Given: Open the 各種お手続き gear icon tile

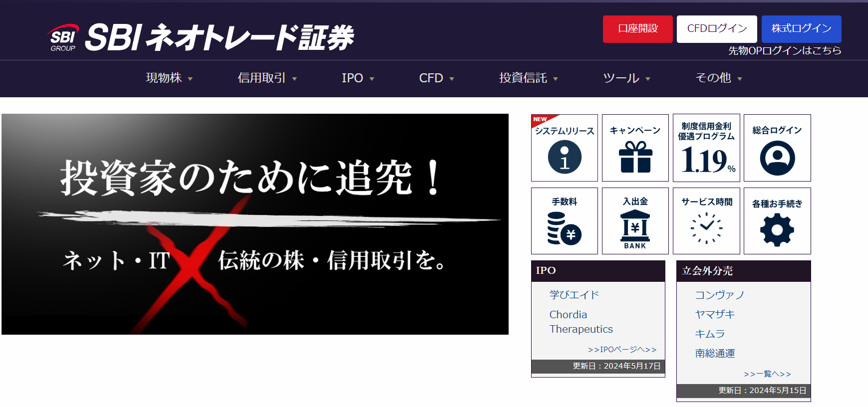Looking at the screenshot, I should [x=777, y=221].
